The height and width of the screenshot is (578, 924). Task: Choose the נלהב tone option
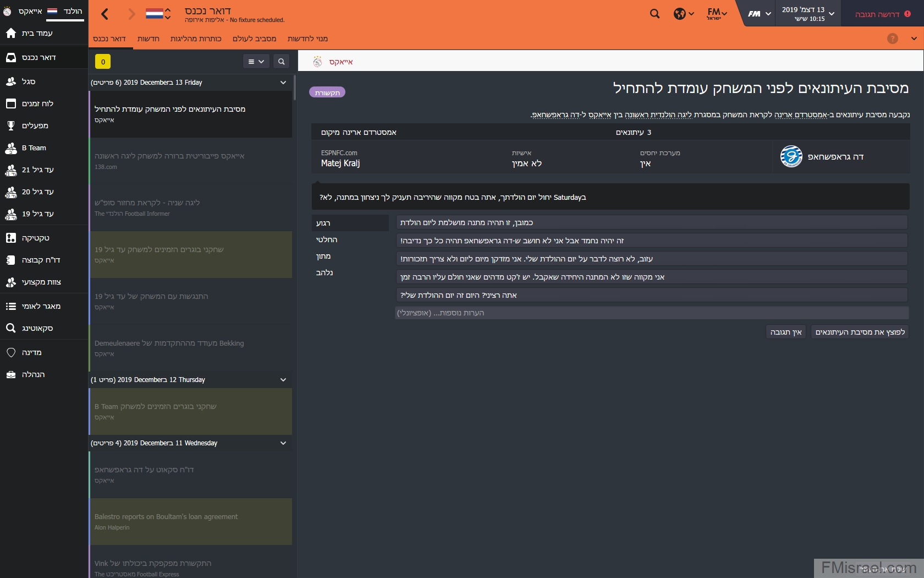pyautogui.click(x=350, y=272)
